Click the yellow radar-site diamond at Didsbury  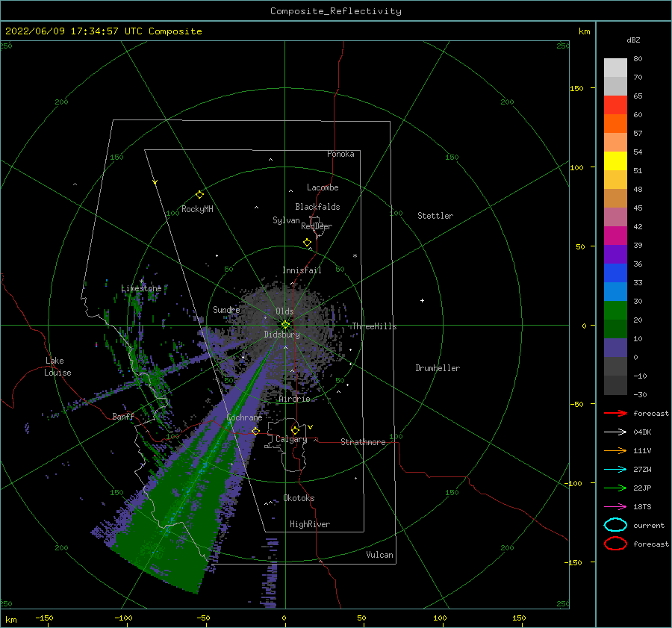click(285, 325)
